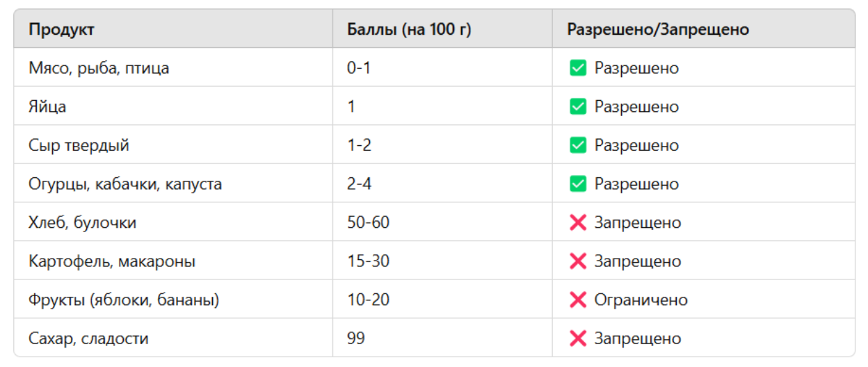868x367 pixels.
Task: Click the Баллы (на 100 г) header
Action: point(409,30)
